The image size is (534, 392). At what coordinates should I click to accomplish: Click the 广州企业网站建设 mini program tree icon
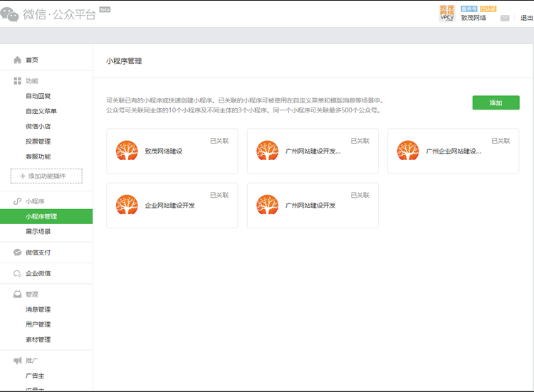pyautogui.click(x=408, y=151)
